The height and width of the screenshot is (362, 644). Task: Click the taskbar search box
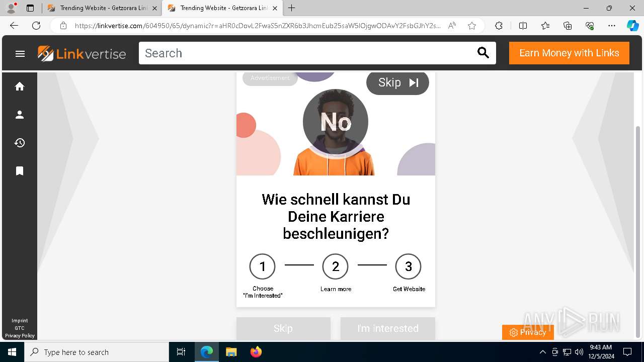[97, 352]
